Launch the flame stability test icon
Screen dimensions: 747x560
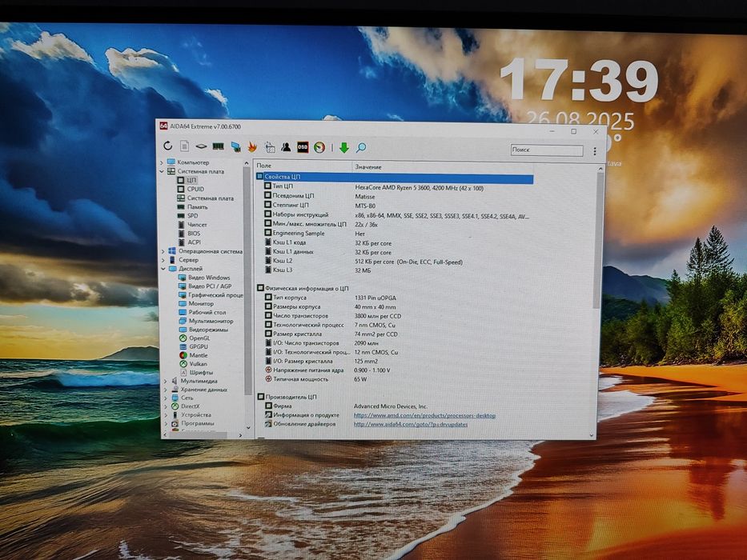pos(252,147)
